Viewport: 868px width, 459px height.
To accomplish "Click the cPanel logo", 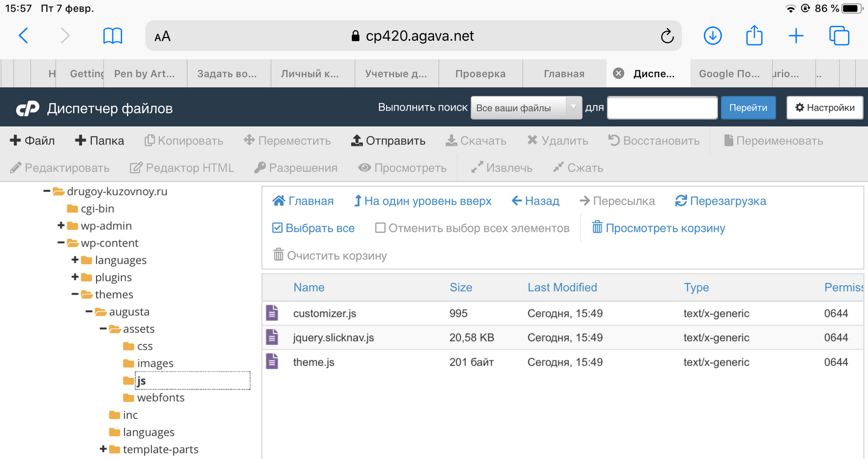I will click(28, 109).
